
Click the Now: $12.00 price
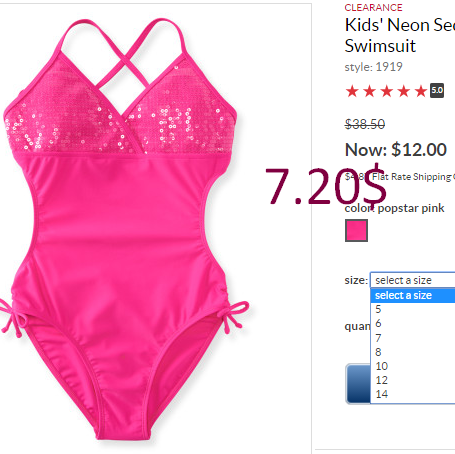tap(396, 150)
